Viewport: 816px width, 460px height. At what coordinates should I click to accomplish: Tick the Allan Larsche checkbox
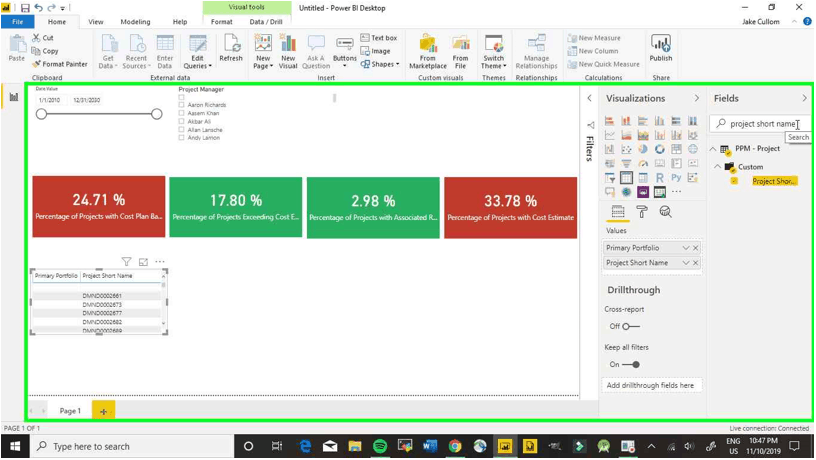coord(181,130)
